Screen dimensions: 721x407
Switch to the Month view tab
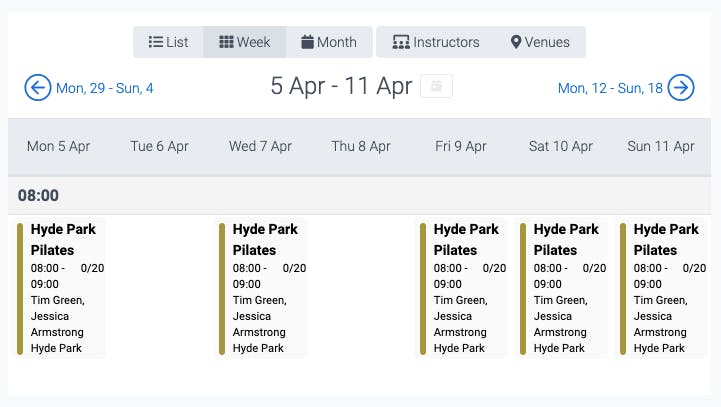tap(329, 42)
